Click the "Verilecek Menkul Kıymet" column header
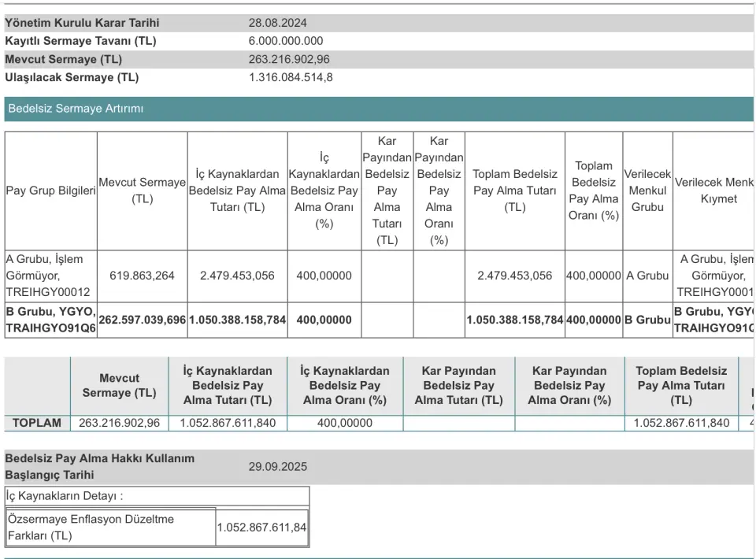Viewport: 756px width, 559px height. (714, 191)
